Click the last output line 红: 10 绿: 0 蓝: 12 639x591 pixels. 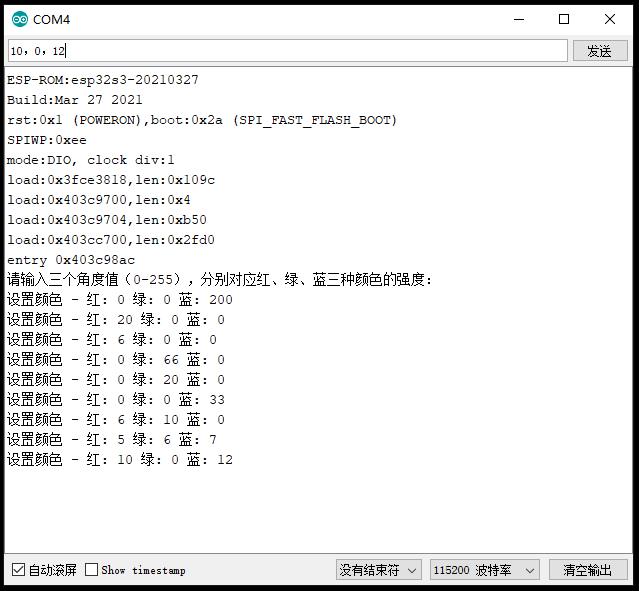tap(120, 459)
